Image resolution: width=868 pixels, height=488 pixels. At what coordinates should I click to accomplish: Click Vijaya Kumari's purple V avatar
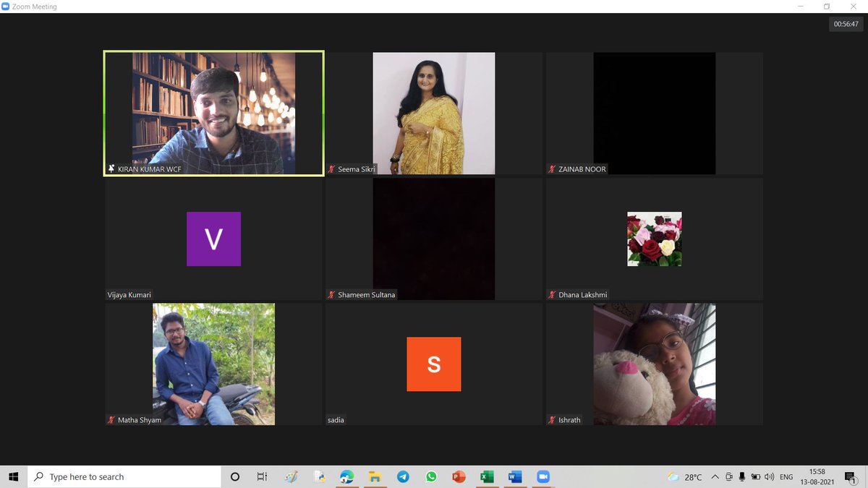pos(213,239)
